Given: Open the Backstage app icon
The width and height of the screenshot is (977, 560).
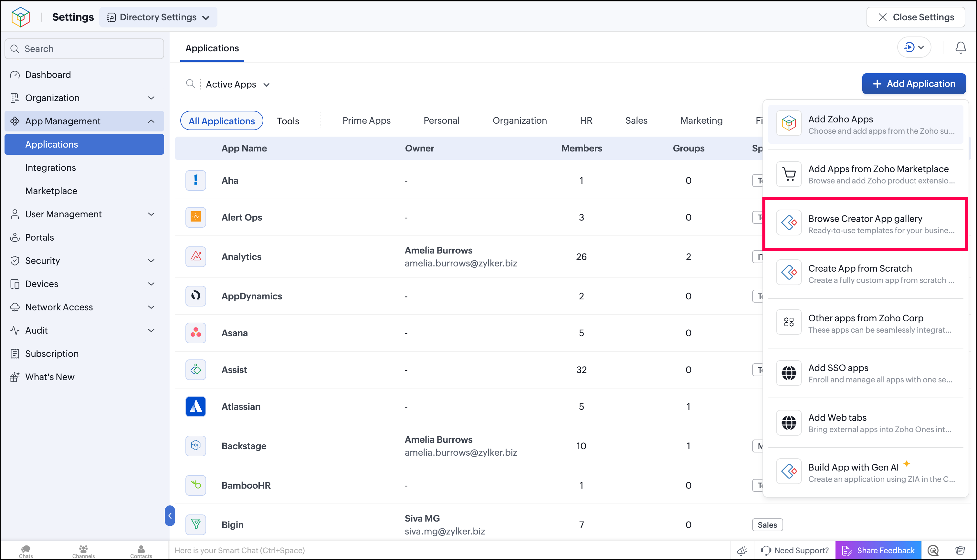Looking at the screenshot, I should [x=196, y=446].
